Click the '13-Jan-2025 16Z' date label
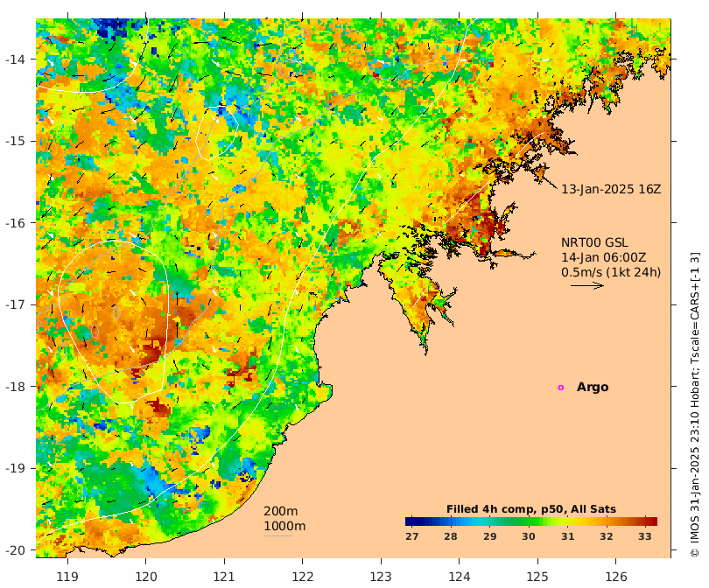 pyautogui.click(x=611, y=189)
